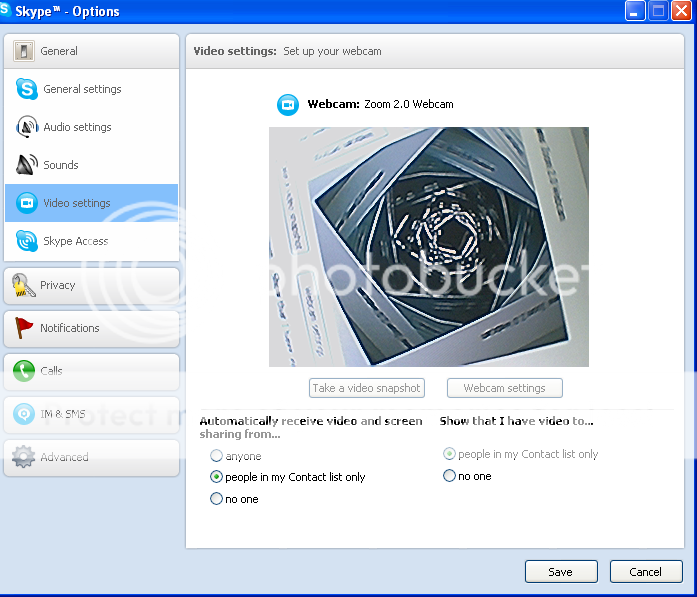Save the options

561,572
